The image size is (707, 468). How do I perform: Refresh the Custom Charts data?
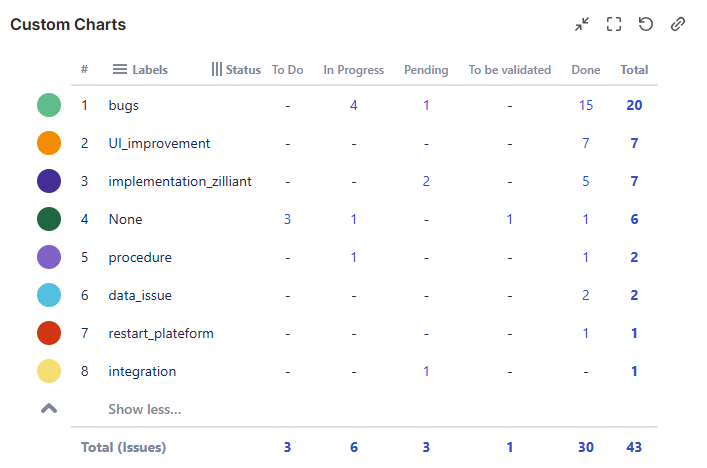[646, 24]
